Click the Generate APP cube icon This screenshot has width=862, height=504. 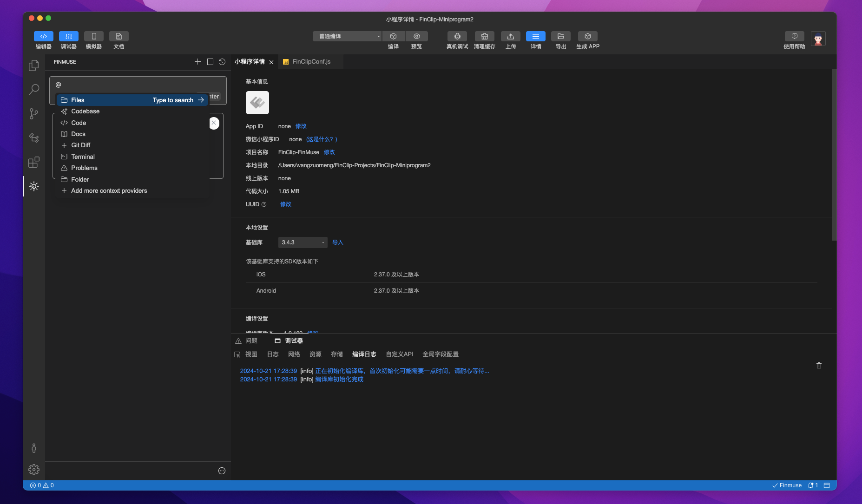(x=587, y=36)
